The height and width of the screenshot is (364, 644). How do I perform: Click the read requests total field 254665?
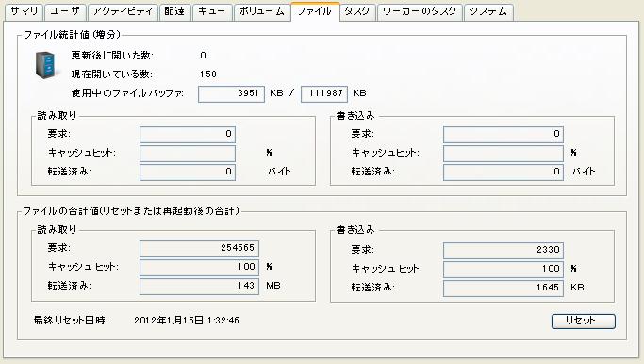click(199, 248)
